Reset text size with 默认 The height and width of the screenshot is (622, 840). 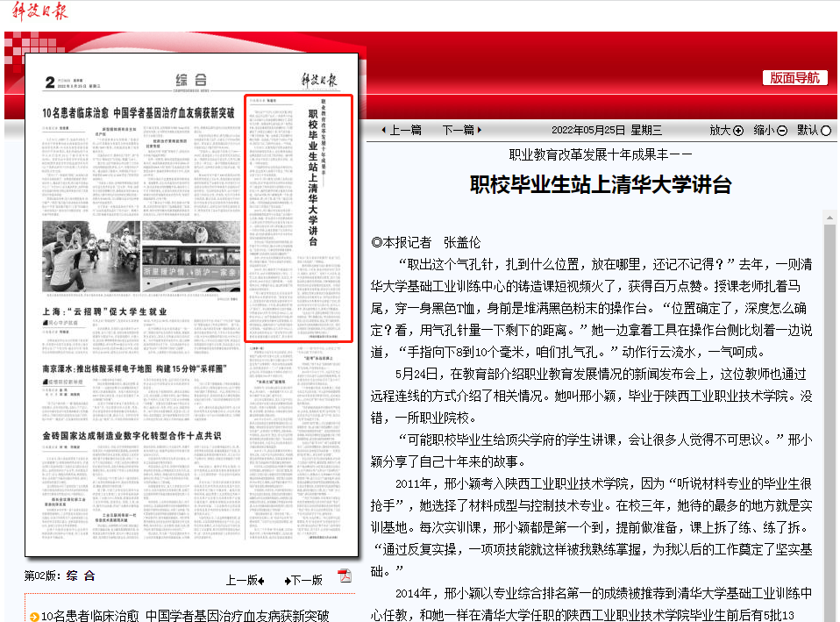pyautogui.click(x=814, y=131)
